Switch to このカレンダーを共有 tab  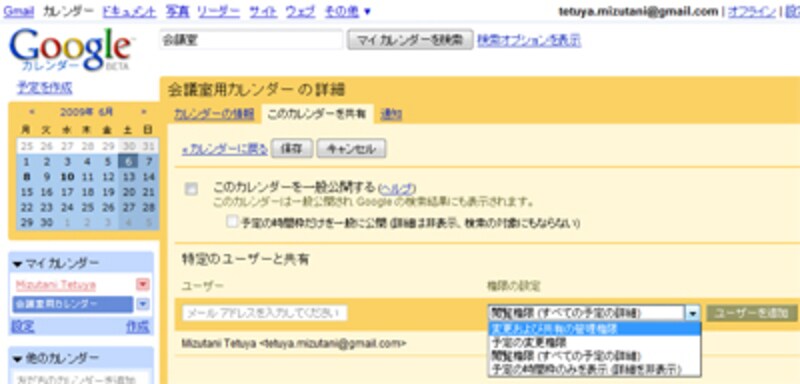tap(317, 115)
